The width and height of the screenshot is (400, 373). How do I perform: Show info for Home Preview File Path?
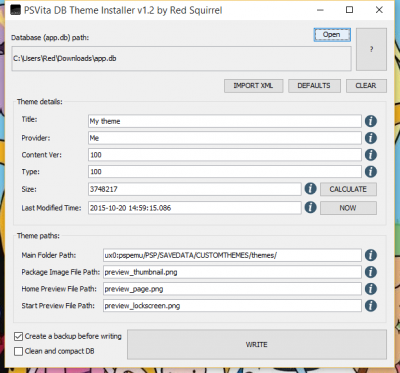point(371,289)
